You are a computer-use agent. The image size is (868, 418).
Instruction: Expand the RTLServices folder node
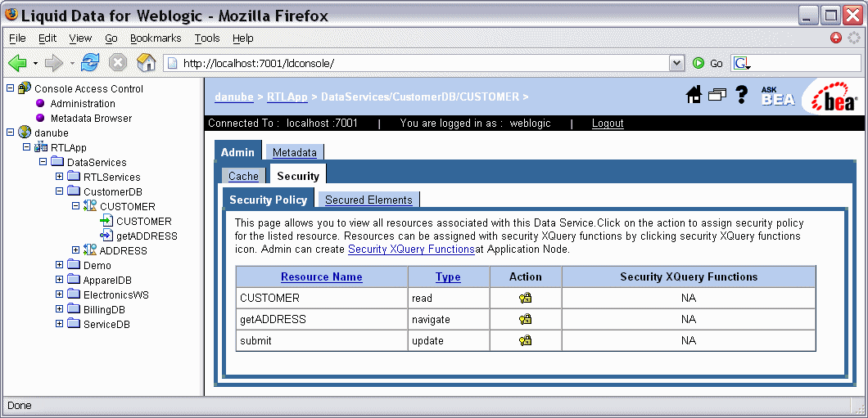(60, 178)
